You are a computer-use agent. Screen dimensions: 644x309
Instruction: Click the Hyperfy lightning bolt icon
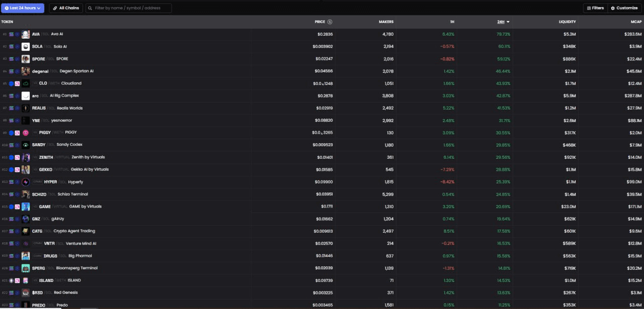tap(26, 182)
